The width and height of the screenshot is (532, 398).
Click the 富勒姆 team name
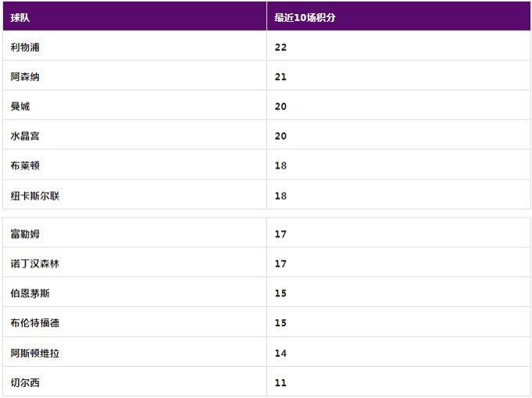coord(25,234)
